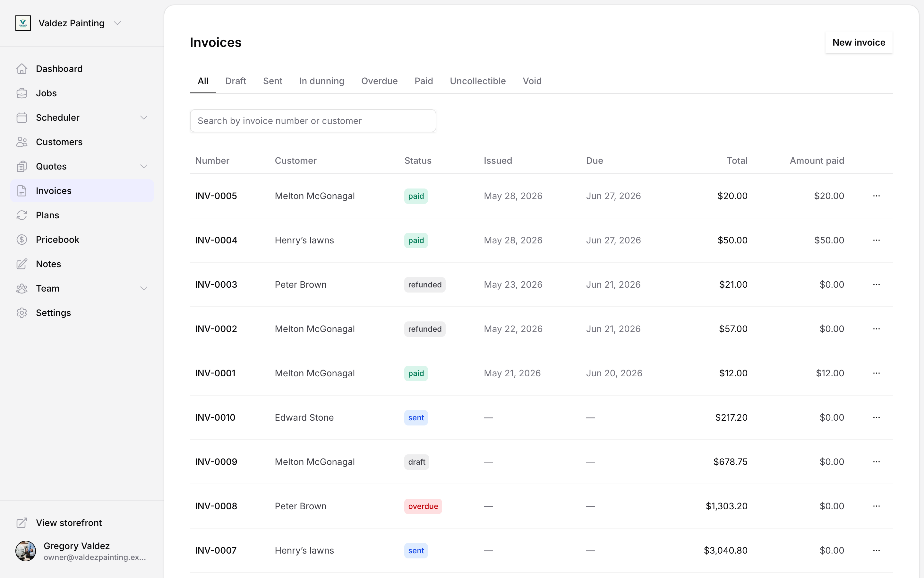Open Jobs in the sidebar
Image resolution: width=924 pixels, height=578 pixels.
tap(82, 93)
